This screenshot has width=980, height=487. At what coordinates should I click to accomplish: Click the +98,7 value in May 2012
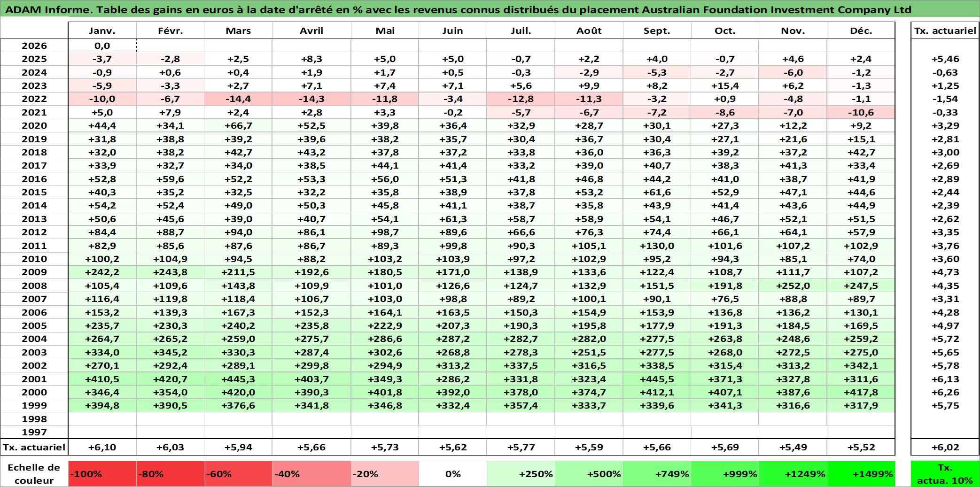click(385, 232)
